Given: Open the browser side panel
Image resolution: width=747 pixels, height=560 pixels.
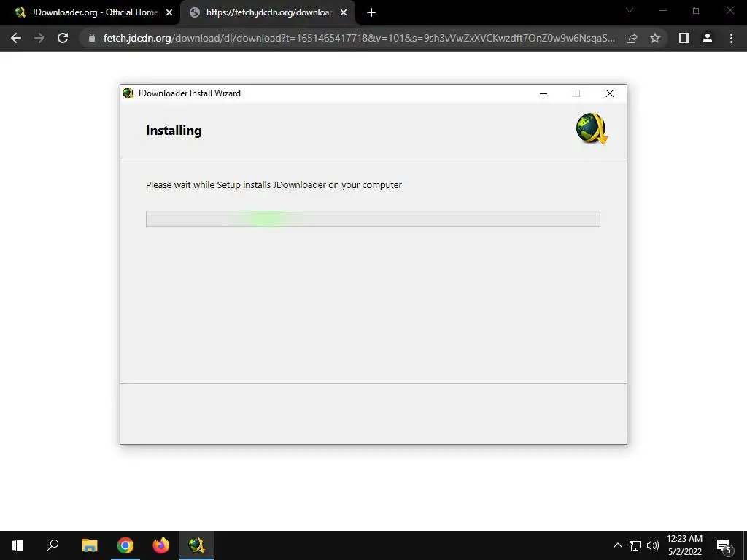Looking at the screenshot, I should point(684,38).
